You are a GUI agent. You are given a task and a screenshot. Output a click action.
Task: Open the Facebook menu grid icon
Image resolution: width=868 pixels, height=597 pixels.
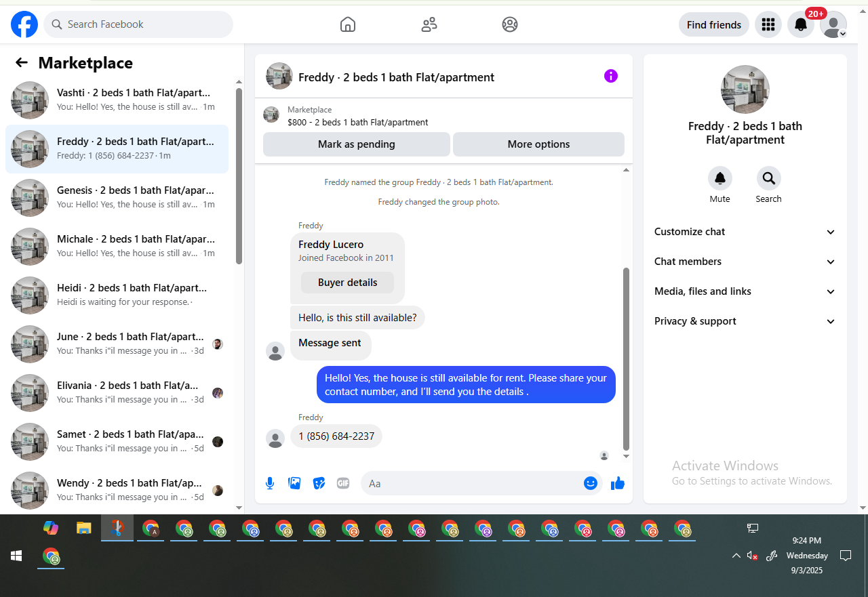768,24
